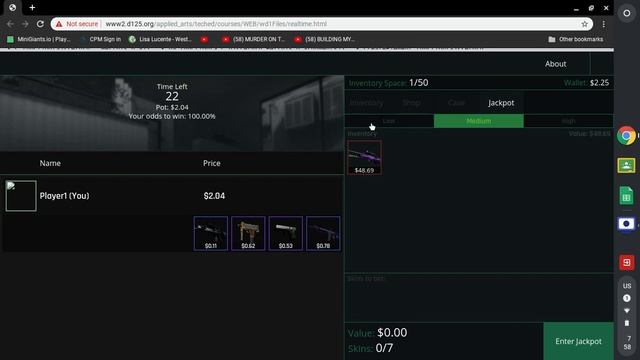Open the unlabeled YouTube bookmark icon
This screenshot has width=640, height=360.
coord(204,39)
